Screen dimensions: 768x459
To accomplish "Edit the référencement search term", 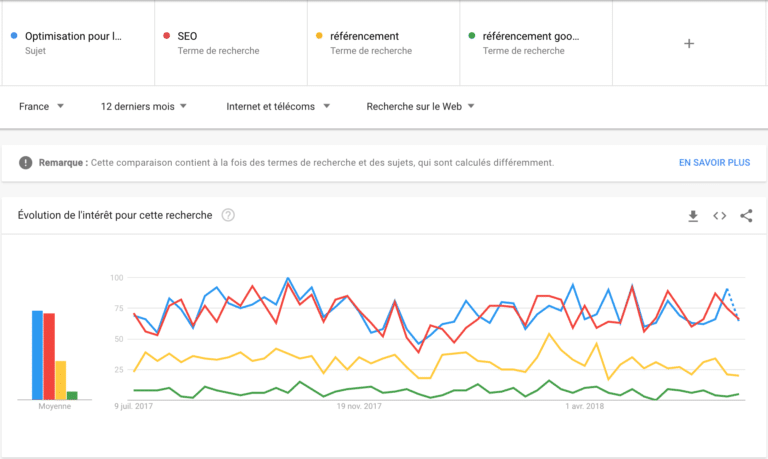I will pos(382,43).
